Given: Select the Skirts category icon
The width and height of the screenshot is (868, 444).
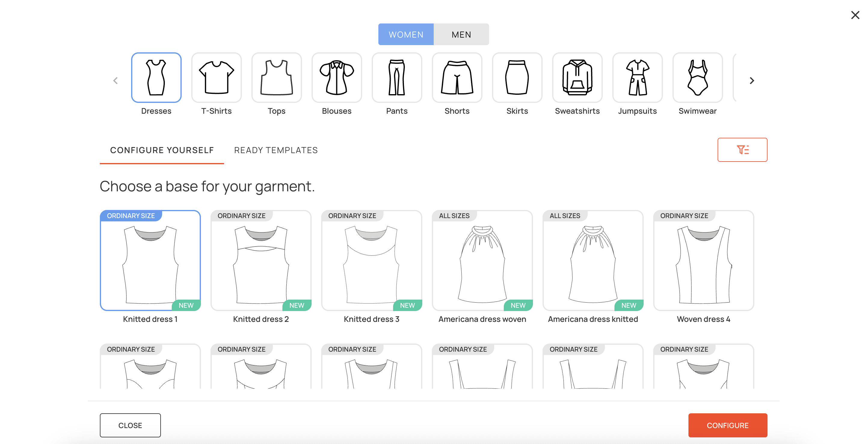Looking at the screenshot, I should pyautogui.click(x=517, y=78).
